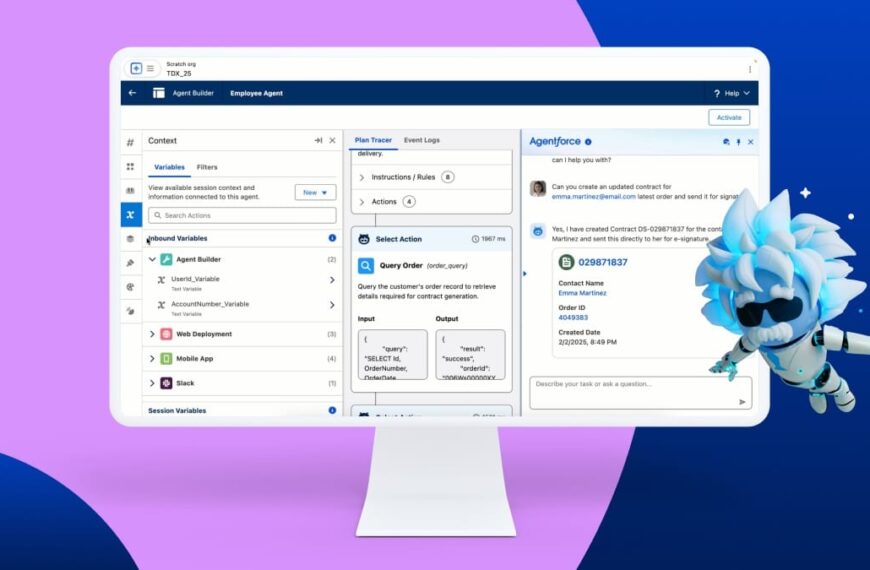Click the Output JSON box
Image resolution: width=870 pixels, height=570 pixels.
471,355
